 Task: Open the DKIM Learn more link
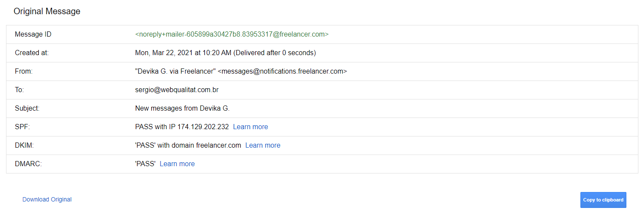tap(262, 146)
